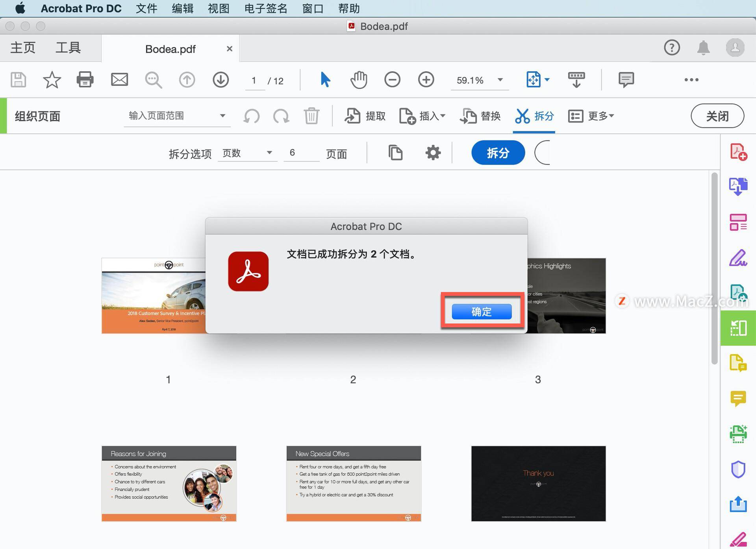Click the rotate counterclockwise icon

pyautogui.click(x=252, y=116)
